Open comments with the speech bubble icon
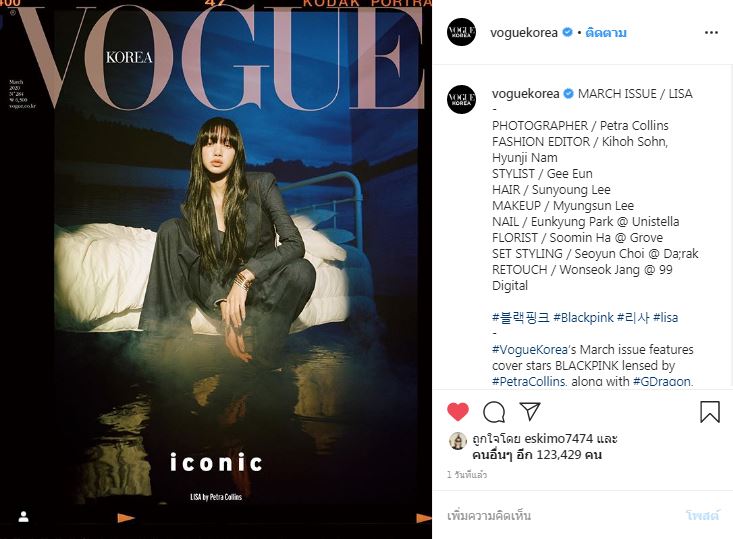Screen dimensions: 733x539 [x=494, y=412]
